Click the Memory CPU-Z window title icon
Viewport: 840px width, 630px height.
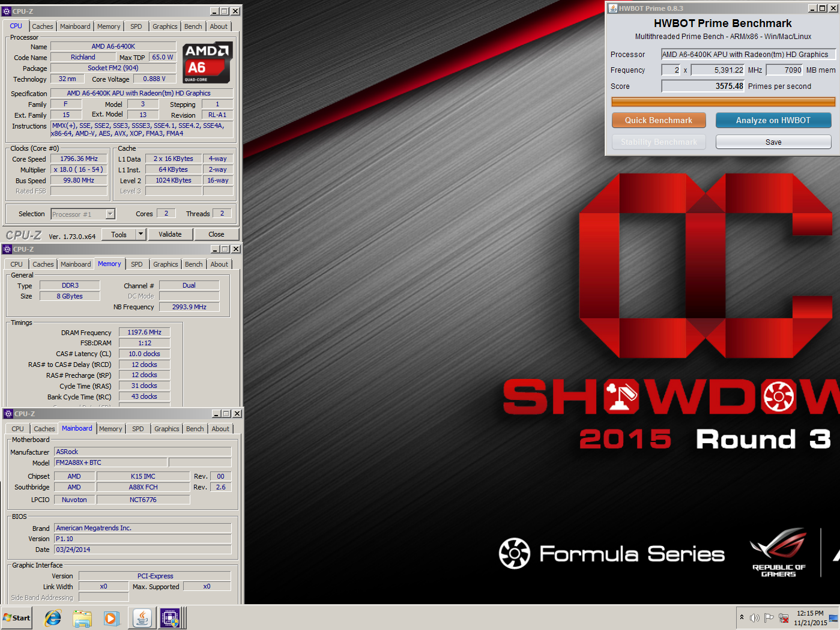(7, 249)
